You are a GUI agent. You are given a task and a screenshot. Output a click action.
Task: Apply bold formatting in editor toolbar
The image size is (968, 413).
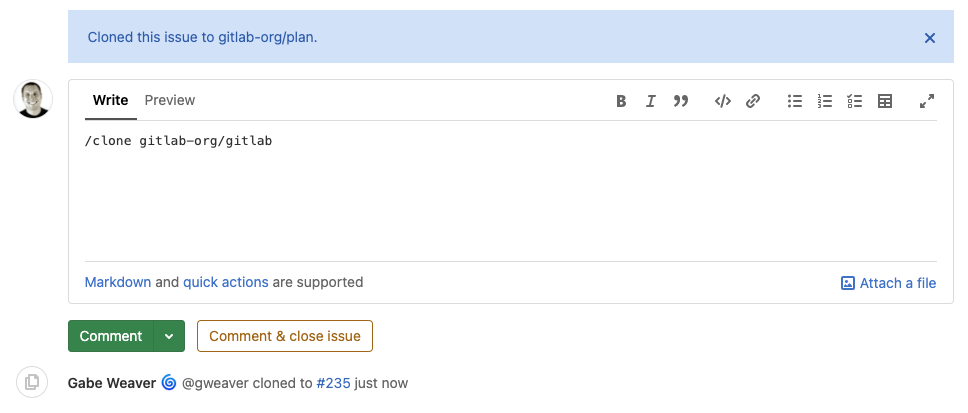[621, 101]
